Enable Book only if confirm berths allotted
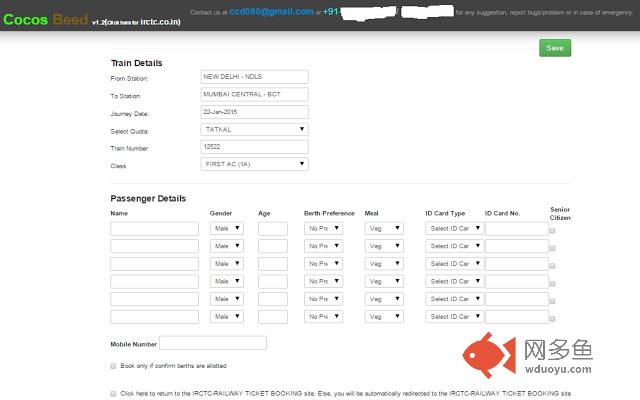Viewport: 640px width, 400px height. click(x=114, y=366)
